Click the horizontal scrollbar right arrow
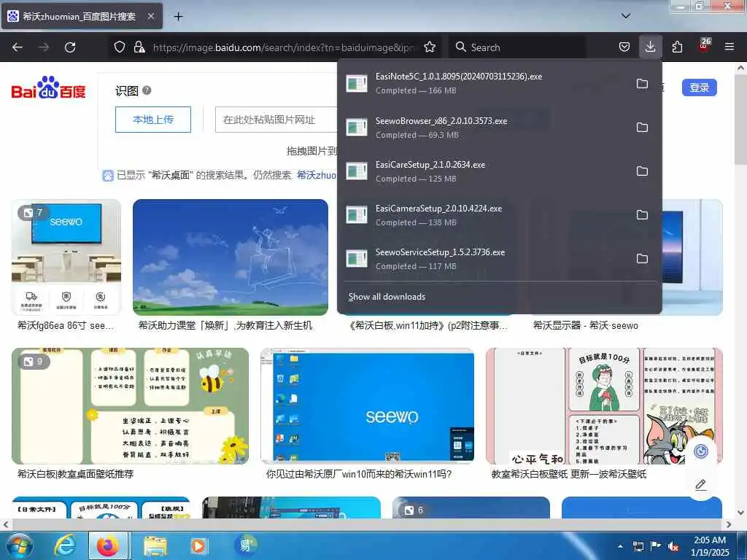This screenshot has width=747, height=560. [x=729, y=525]
